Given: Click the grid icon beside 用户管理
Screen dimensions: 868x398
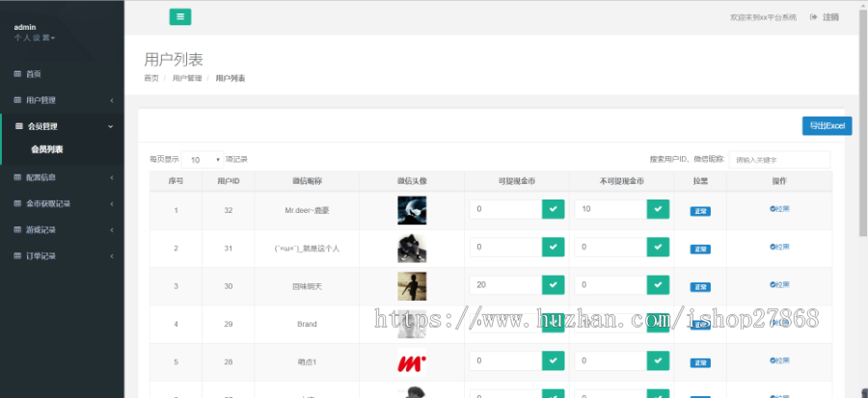Looking at the screenshot, I should [17, 100].
